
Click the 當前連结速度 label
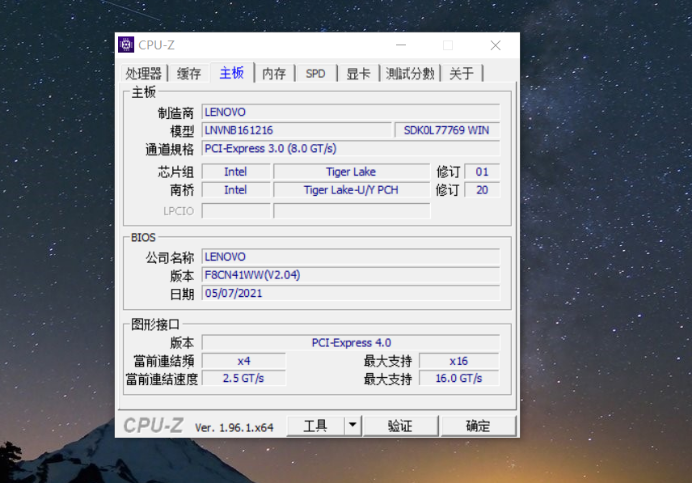(x=162, y=379)
